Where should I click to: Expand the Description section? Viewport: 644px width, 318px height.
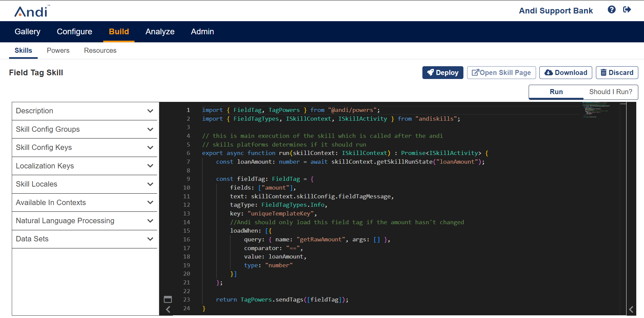click(x=84, y=111)
